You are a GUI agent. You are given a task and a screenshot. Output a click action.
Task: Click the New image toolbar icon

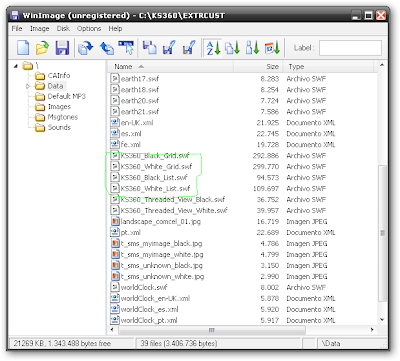click(23, 48)
